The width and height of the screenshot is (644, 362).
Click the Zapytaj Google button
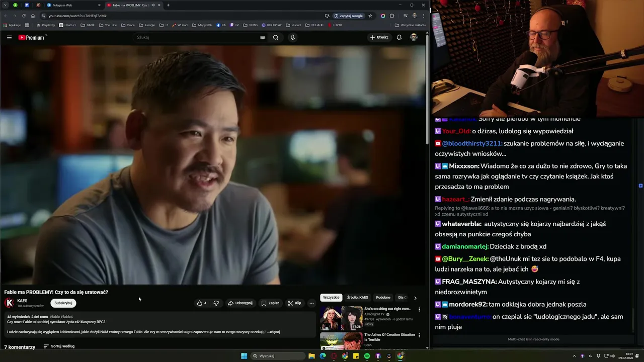pos(349,16)
